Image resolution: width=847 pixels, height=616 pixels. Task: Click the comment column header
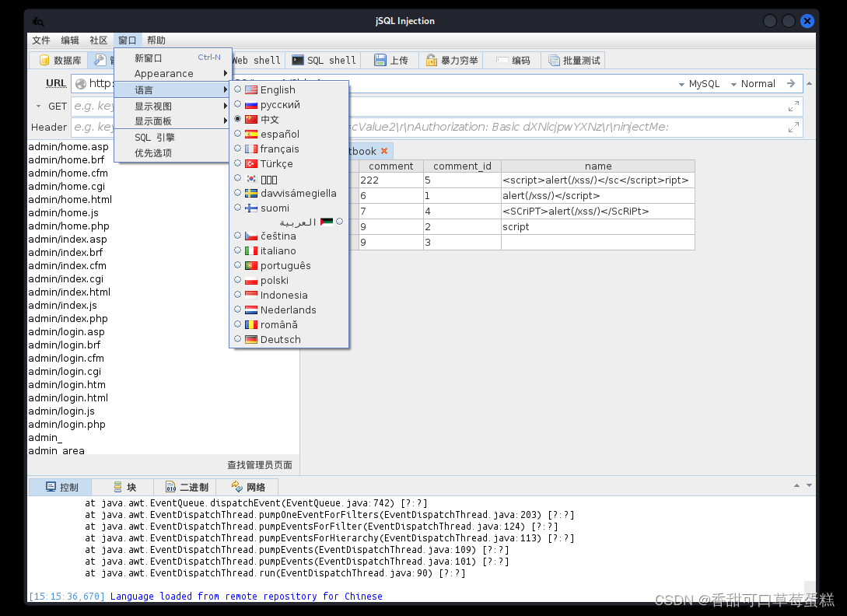391,166
